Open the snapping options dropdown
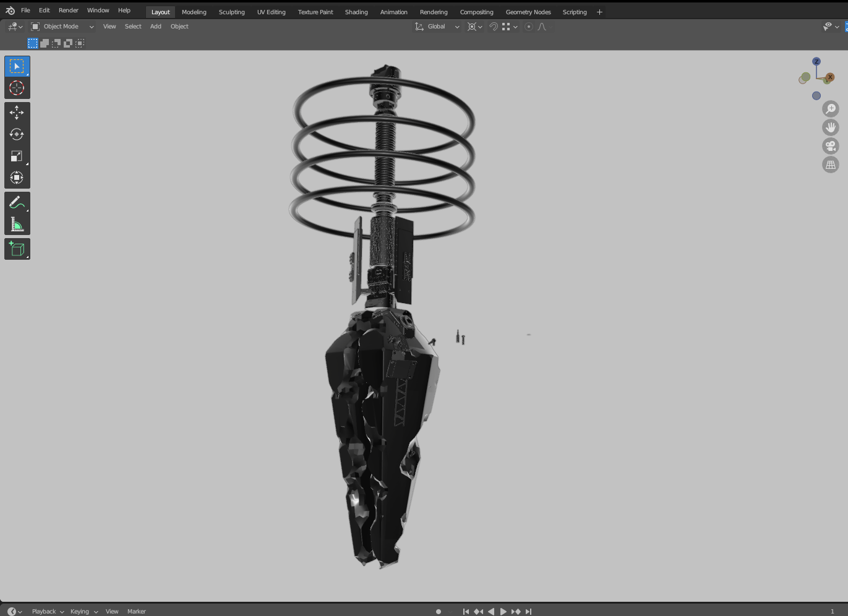 point(510,27)
